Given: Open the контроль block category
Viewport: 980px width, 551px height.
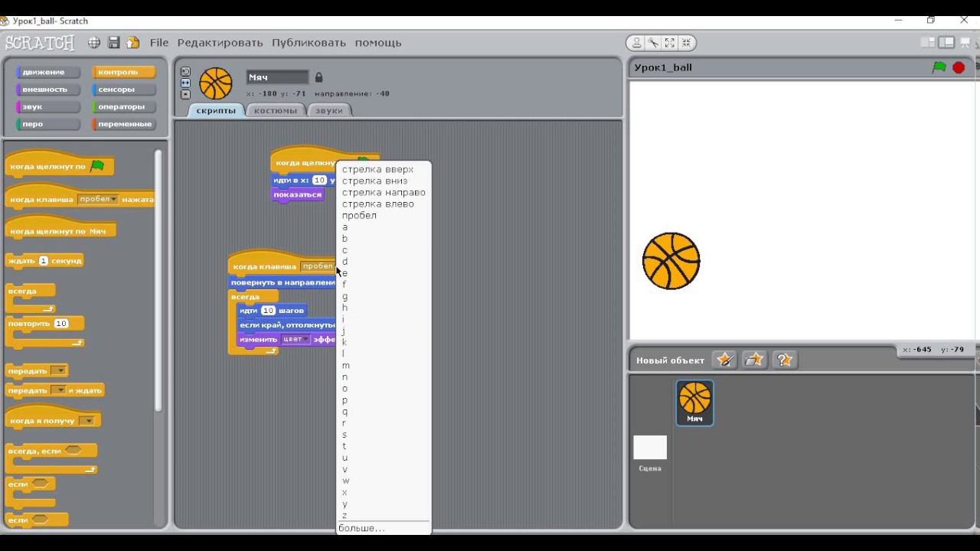Looking at the screenshot, I should click(x=123, y=72).
